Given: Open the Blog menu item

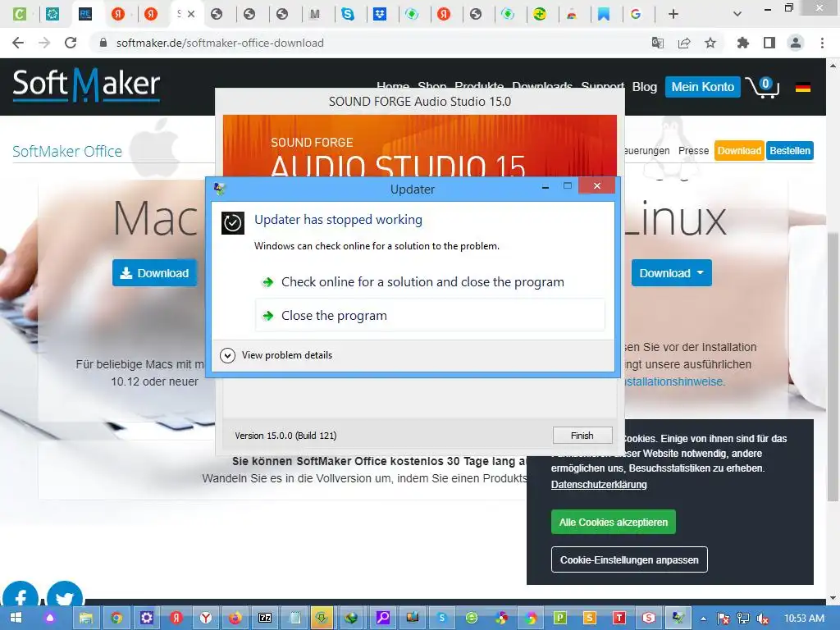Looking at the screenshot, I should (645, 87).
